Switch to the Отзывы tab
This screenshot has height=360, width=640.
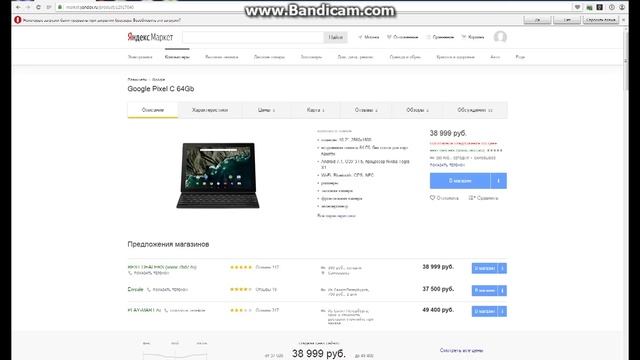(x=366, y=110)
